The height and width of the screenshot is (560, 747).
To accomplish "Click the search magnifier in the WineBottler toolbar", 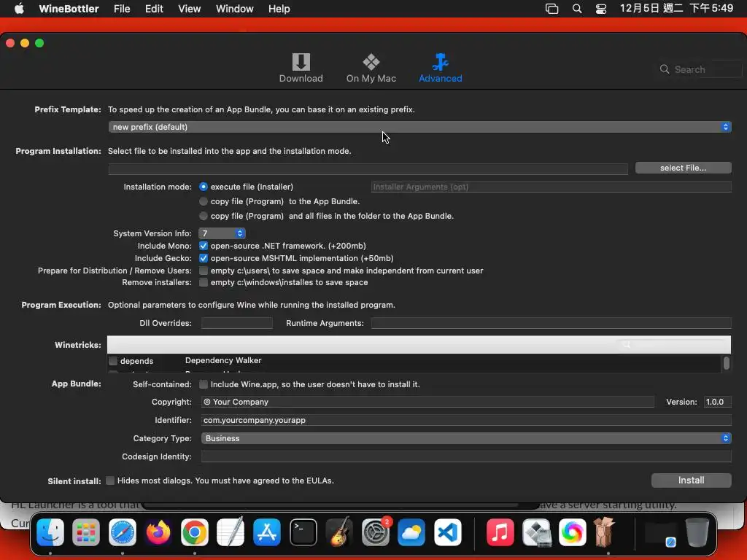I will [664, 69].
